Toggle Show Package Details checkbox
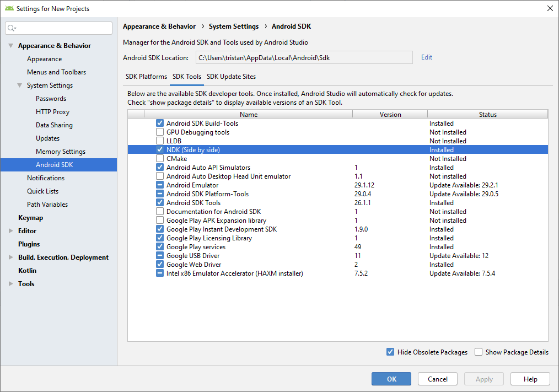The image size is (559, 392). [x=479, y=352]
